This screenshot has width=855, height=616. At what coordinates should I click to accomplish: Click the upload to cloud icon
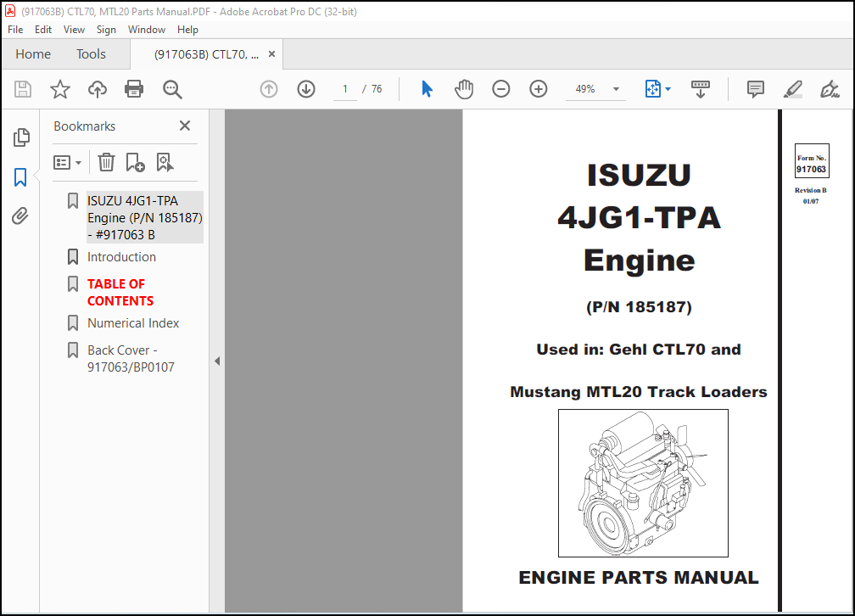[98, 89]
